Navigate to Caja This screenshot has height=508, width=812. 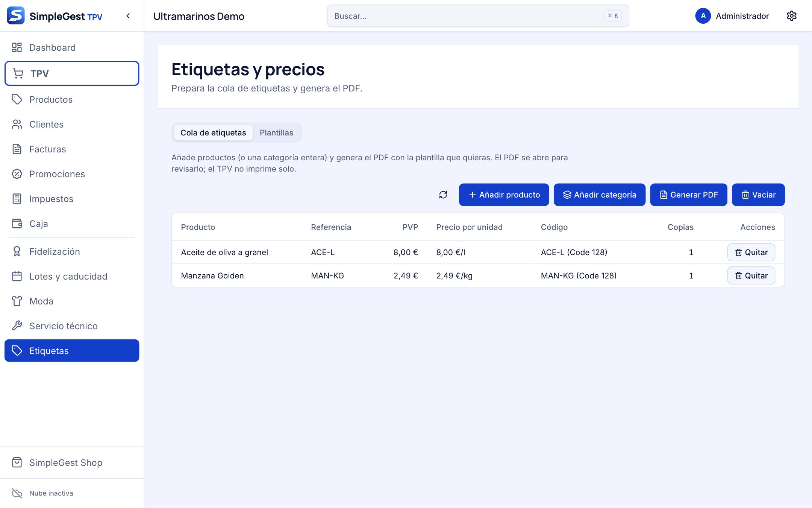[x=72, y=224]
